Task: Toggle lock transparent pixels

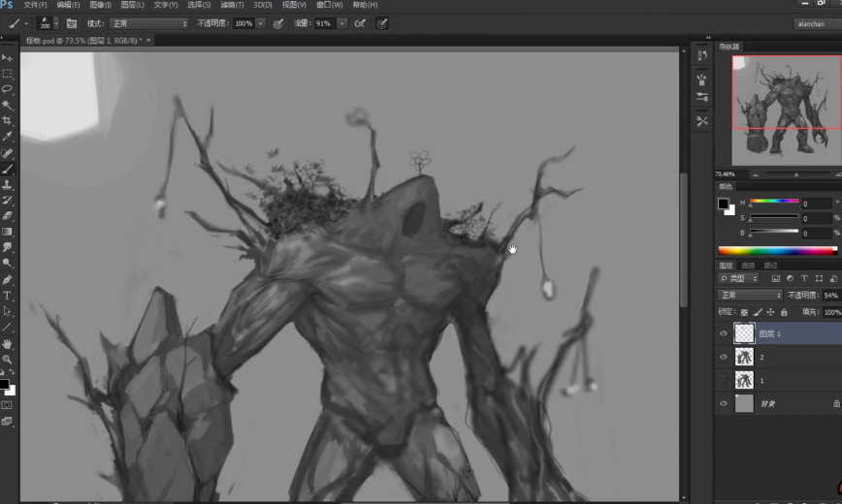Action: (x=744, y=312)
